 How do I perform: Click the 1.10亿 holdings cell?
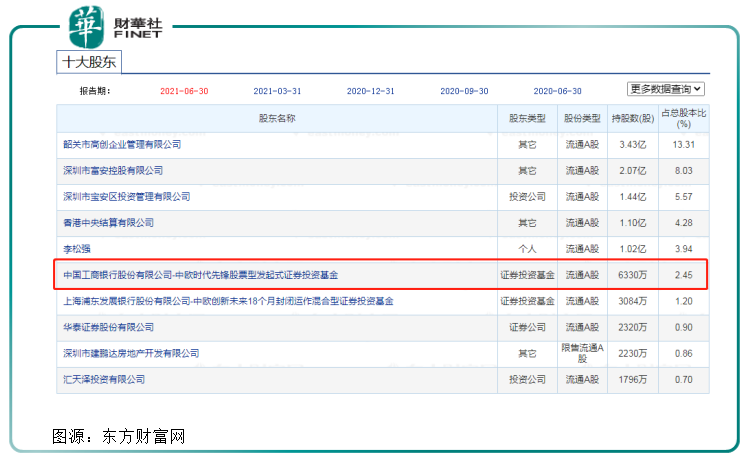pos(633,223)
